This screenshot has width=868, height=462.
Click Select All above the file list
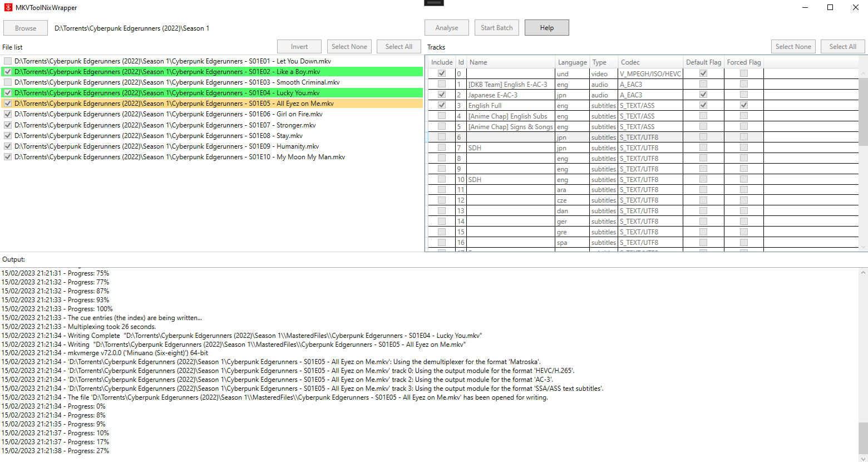click(398, 46)
